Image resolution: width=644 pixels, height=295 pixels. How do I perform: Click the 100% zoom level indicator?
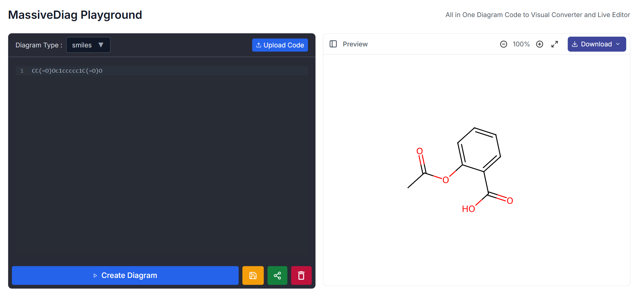coord(521,44)
